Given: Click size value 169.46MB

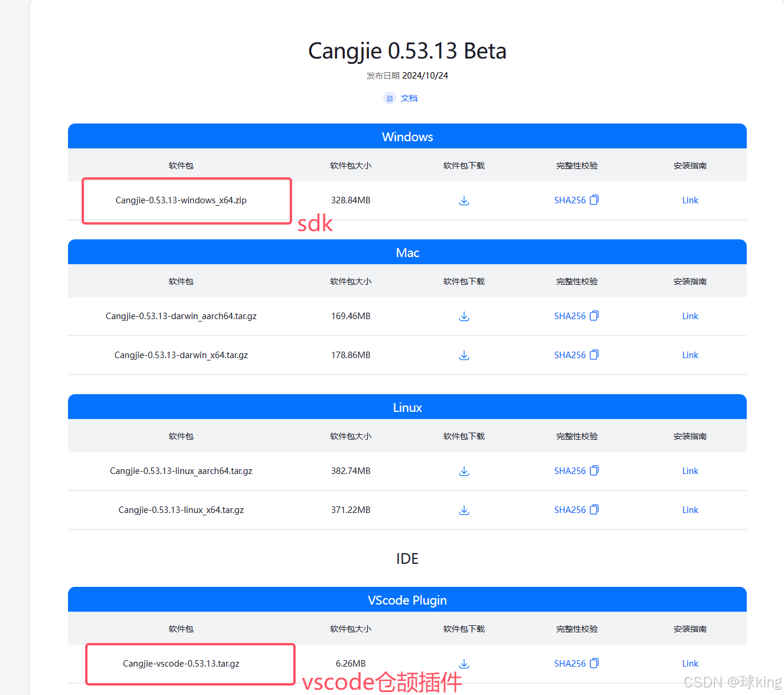Looking at the screenshot, I should pyautogui.click(x=351, y=316).
